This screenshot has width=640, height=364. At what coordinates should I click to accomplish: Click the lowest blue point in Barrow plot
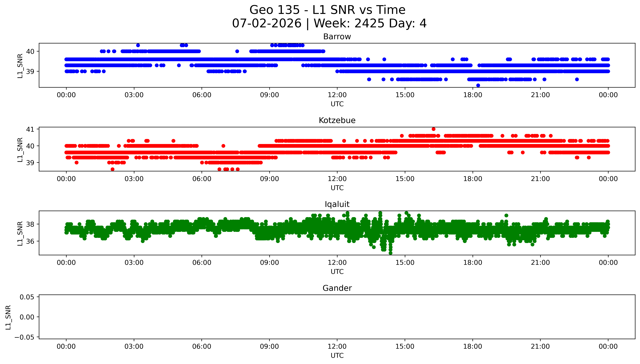tap(478, 85)
